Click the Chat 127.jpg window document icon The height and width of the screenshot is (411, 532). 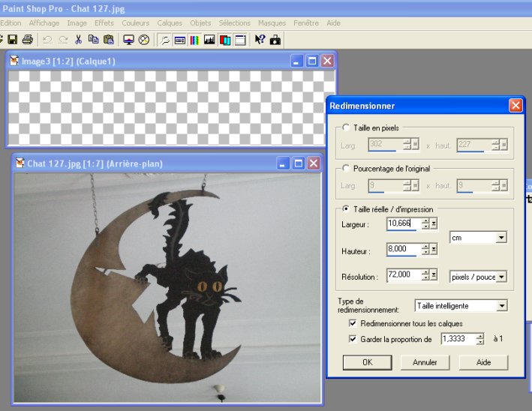(x=20, y=163)
